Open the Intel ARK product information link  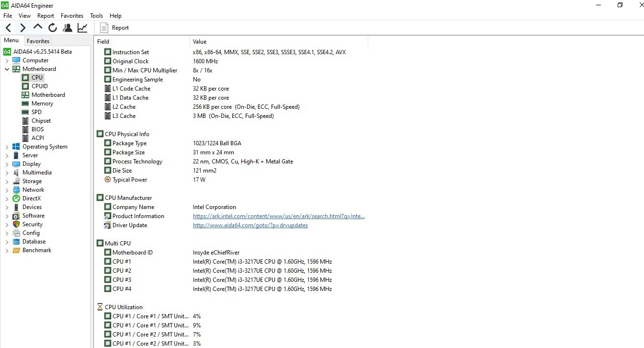click(x=279, y=216)
